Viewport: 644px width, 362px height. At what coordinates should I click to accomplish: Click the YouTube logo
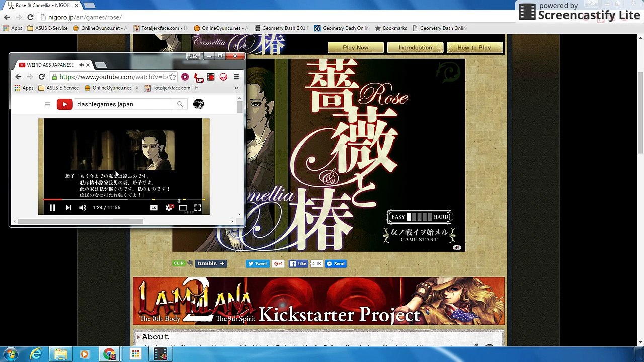64,104
